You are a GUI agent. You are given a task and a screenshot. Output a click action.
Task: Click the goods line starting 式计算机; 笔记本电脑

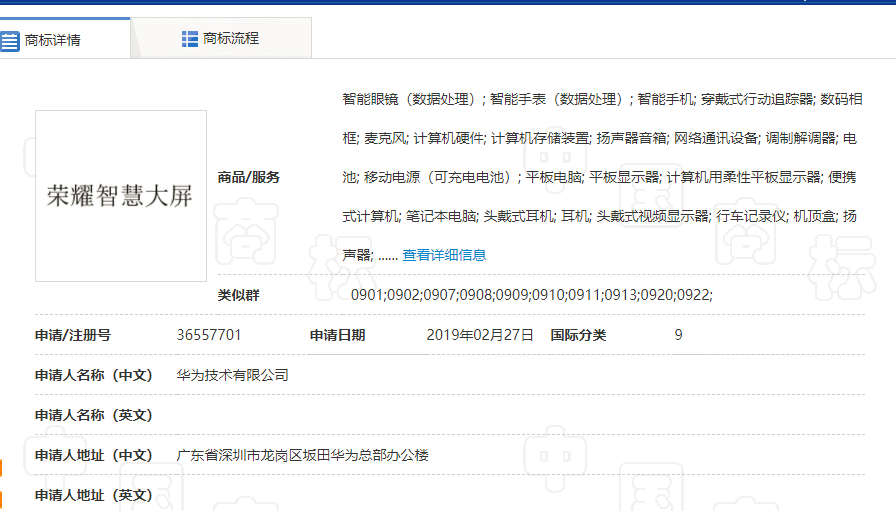pyautogui.click(x=599, y=216)
